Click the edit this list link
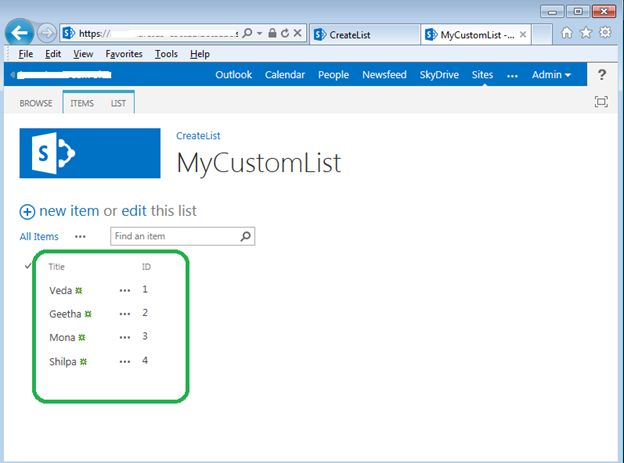Viewport: 624px width, 463px height. [134, 211]
